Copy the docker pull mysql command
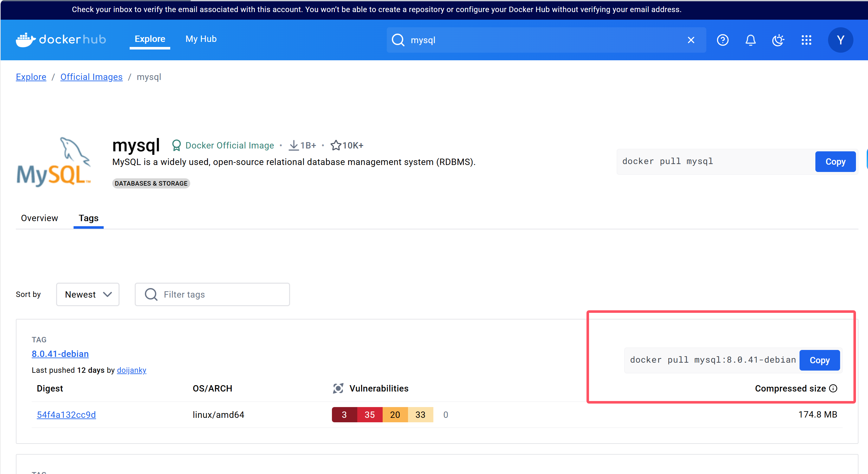 [x=835, y=161]
